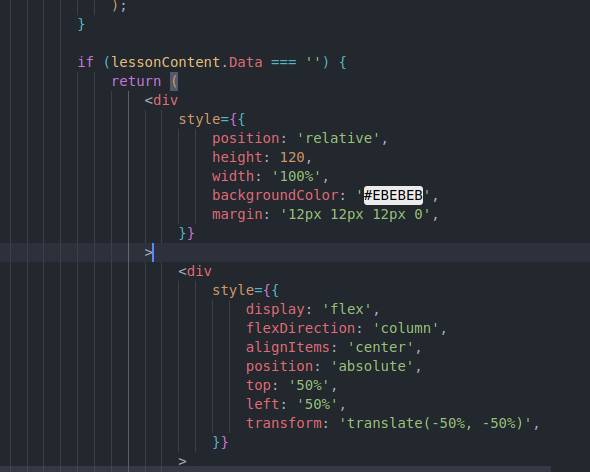Click the 'absolute' position value
The image size is (590, 472).
tap(372, 366)
